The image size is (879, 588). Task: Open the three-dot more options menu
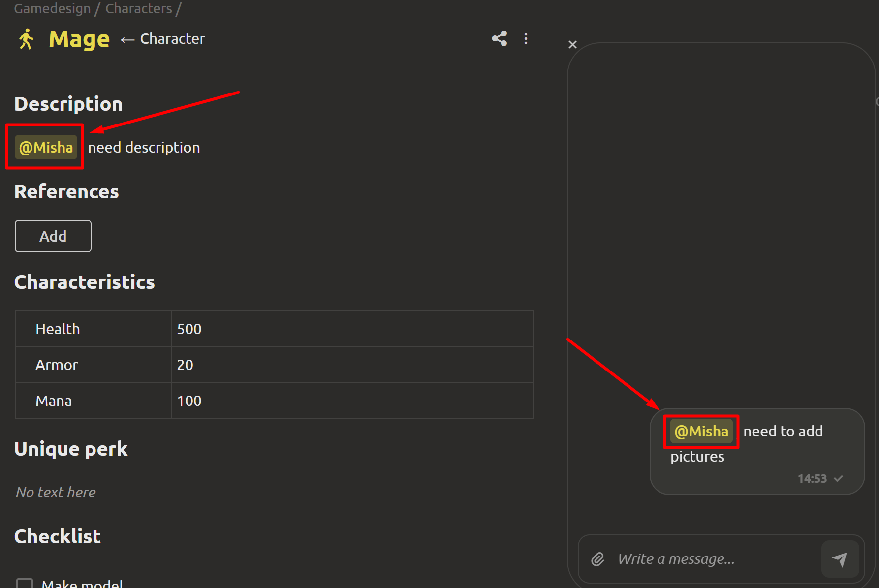coord(526,39)
